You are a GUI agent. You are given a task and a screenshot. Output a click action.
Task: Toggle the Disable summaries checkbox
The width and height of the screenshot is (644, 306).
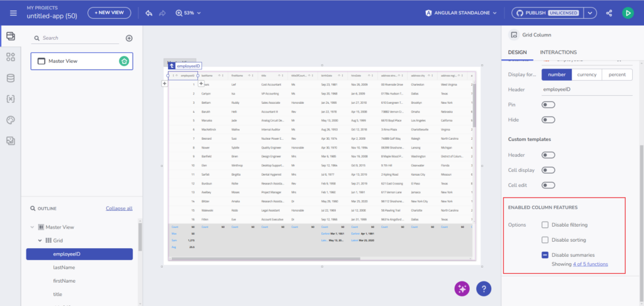pos(545,255)
